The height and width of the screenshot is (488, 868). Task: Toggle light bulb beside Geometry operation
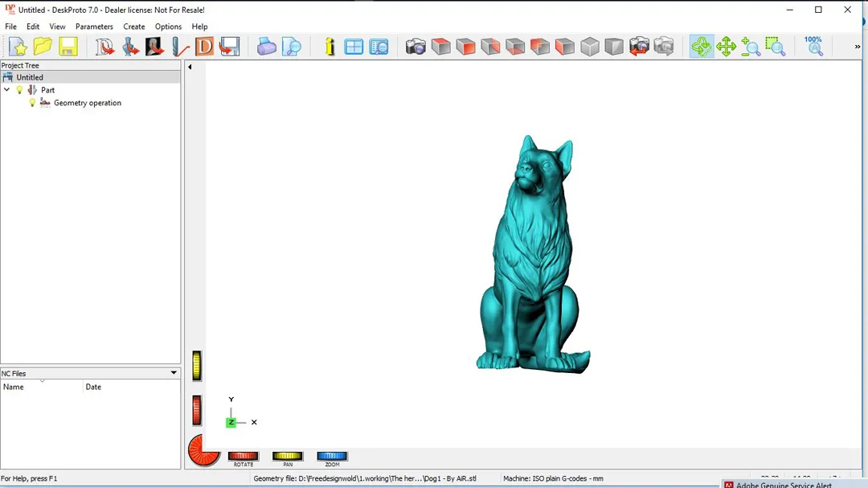[x=33, y=103]
